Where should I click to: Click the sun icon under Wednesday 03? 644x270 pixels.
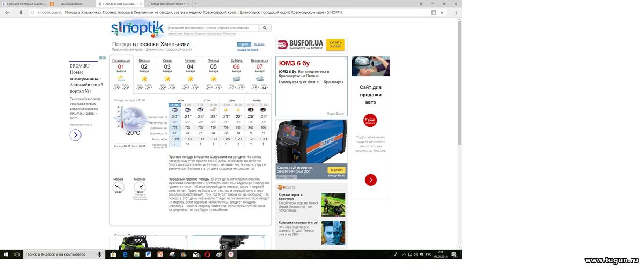(167, 78)
